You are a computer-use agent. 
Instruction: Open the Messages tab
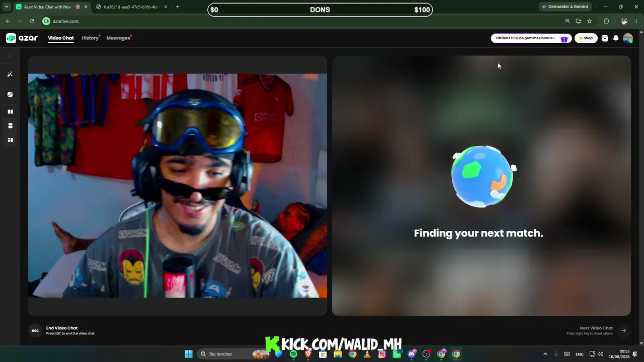pos(118,38)
